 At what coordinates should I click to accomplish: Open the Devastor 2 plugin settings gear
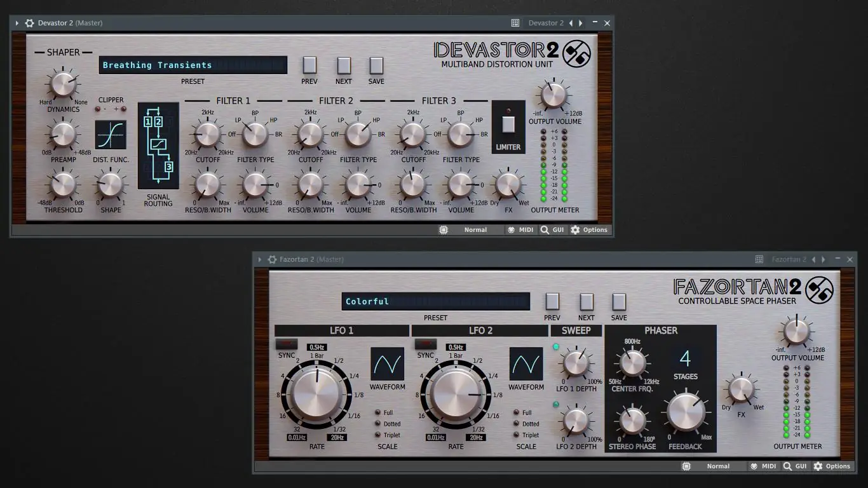[x=29, y=23]
